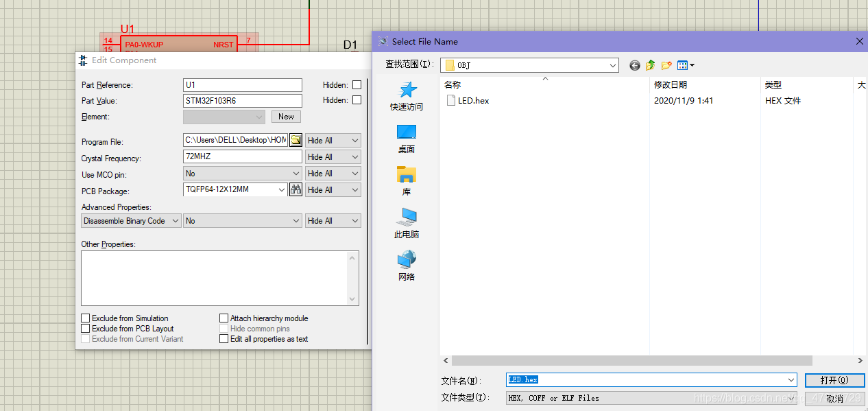Toggle Hidden checkbox for Part Reference

pos(357,85)
